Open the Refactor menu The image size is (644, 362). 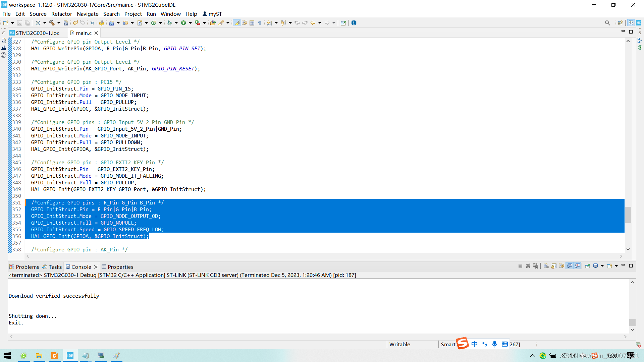[62, 14]
